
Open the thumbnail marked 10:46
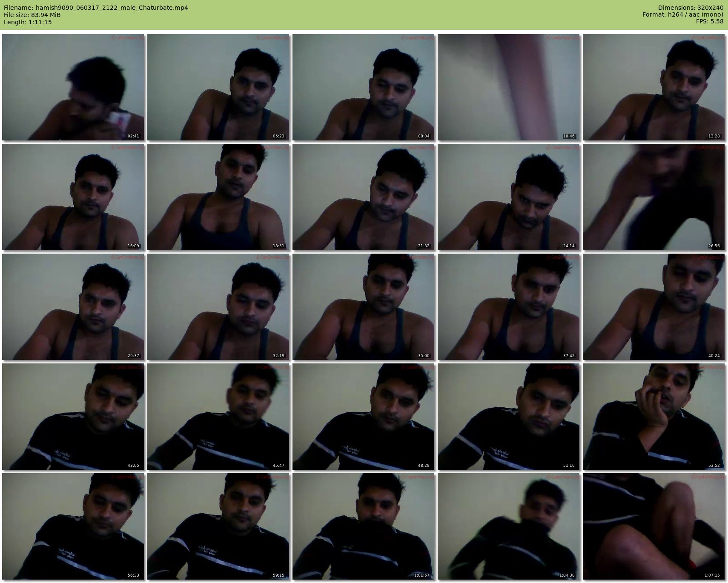coord(508,87)
